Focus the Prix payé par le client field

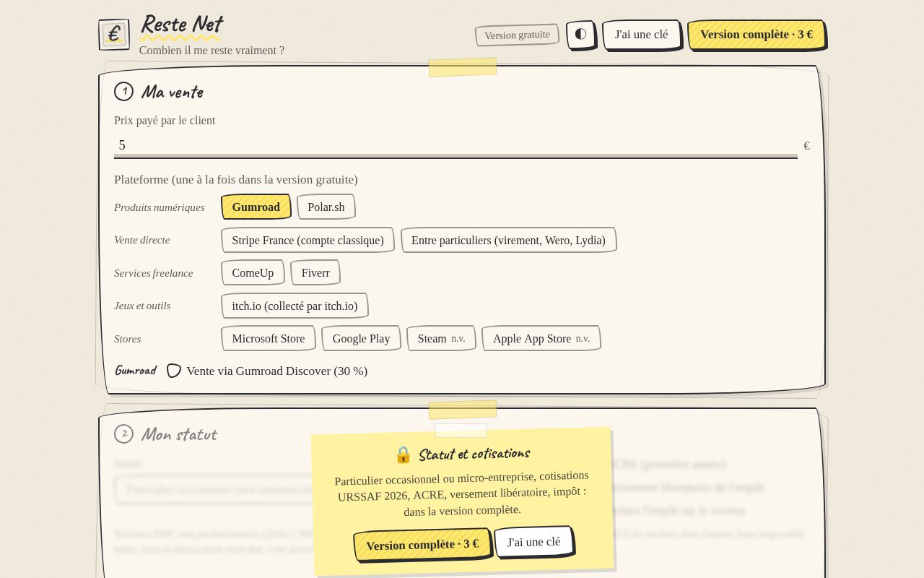456,145
